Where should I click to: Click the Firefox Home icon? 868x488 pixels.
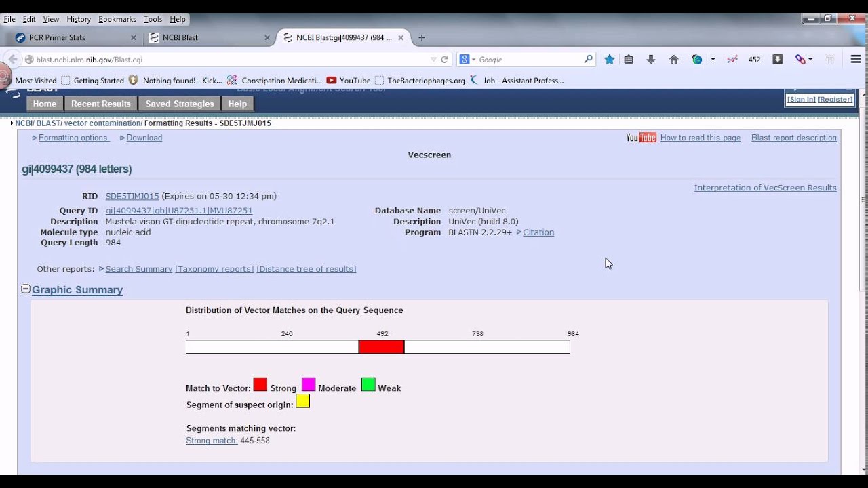point(674,59)
